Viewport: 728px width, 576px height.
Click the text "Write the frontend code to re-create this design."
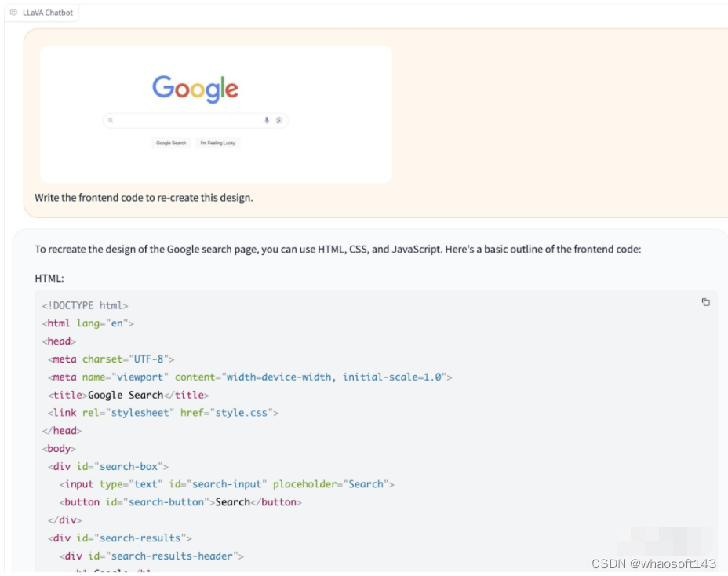pyautogui.click(x=144, y=198)
